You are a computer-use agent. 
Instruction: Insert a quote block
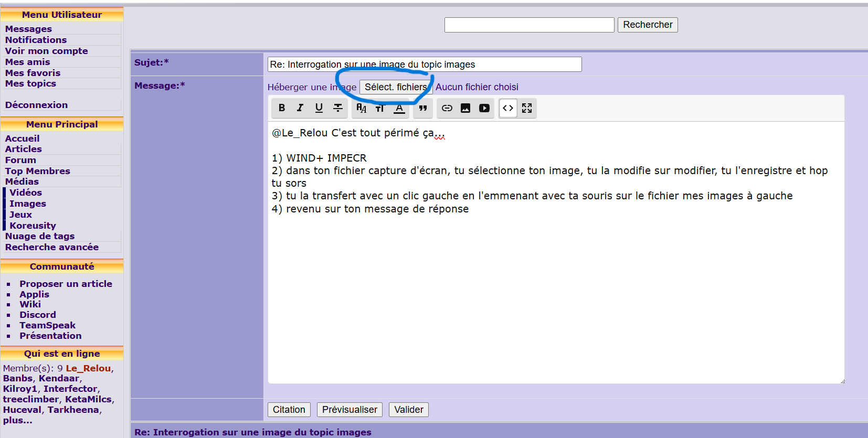coord(423,108)
